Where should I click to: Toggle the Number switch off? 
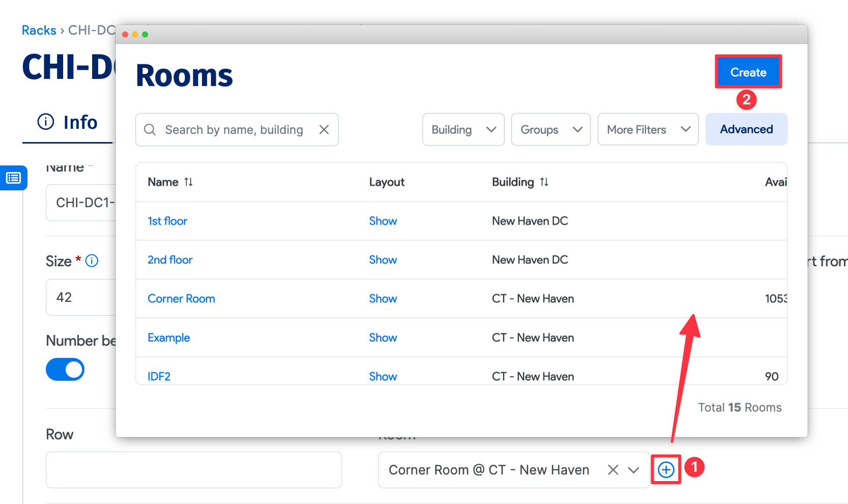pos(65,370)
